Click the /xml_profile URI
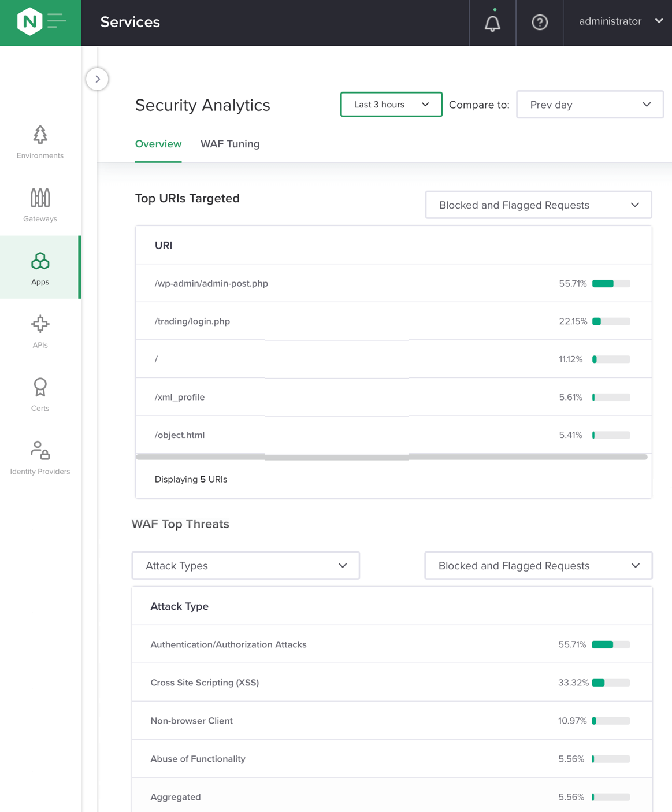Viewport: 672px width, 812px height. (180, 397)
